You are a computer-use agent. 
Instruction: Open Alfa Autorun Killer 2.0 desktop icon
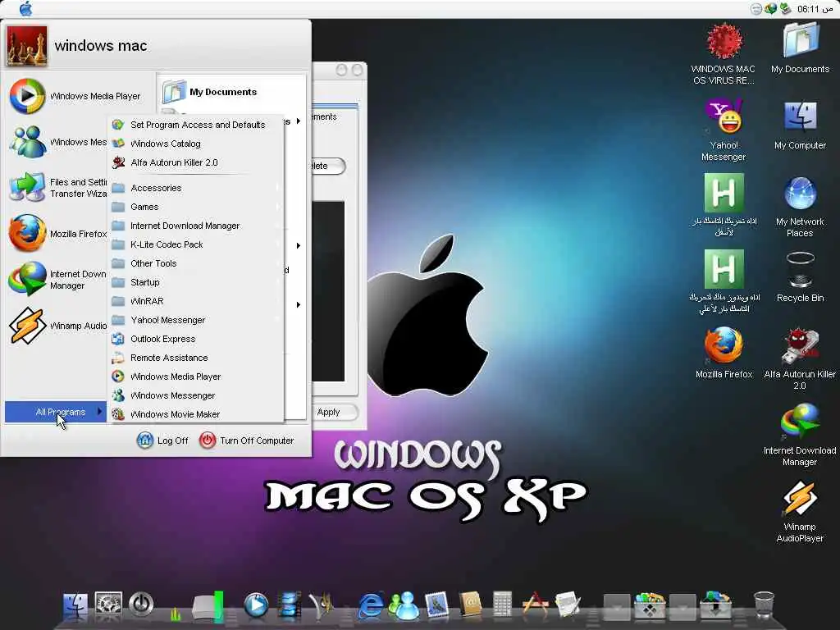[x=801, y=359]
